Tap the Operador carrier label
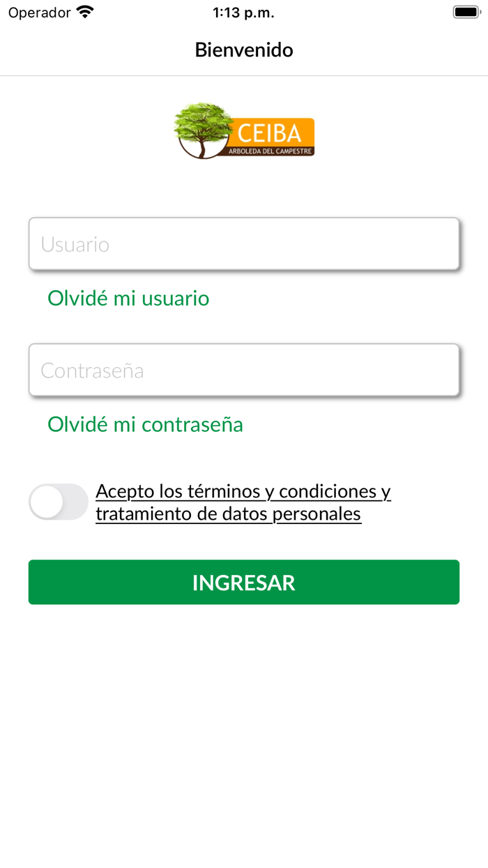Image resolution: width=488 pixels, height=868 pixels. [40, 13]
